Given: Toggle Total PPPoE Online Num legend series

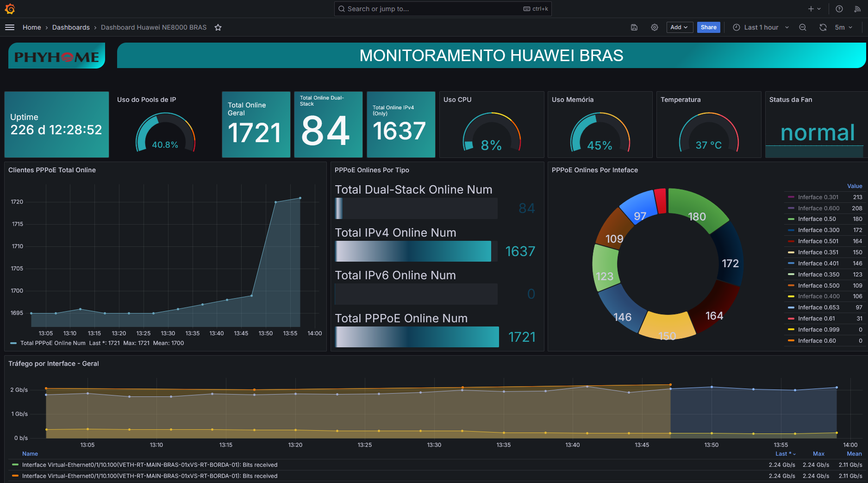Looking at the screenshot, I should 53,343.
